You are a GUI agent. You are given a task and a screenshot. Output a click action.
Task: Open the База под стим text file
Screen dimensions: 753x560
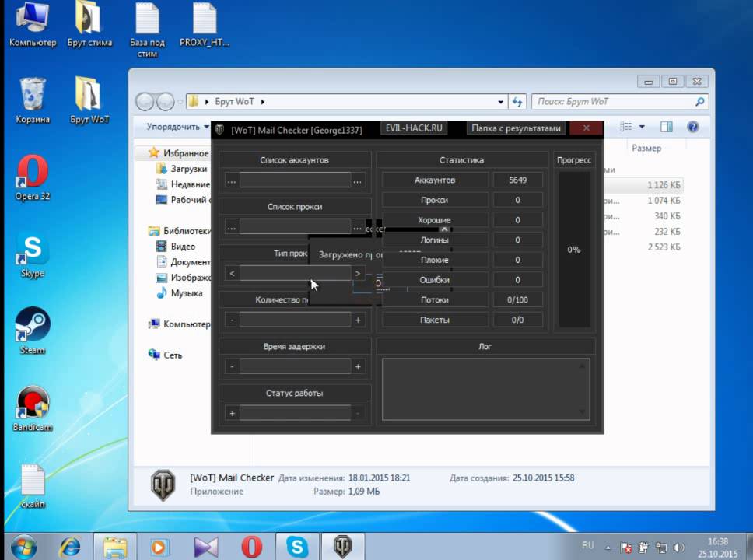147,30
